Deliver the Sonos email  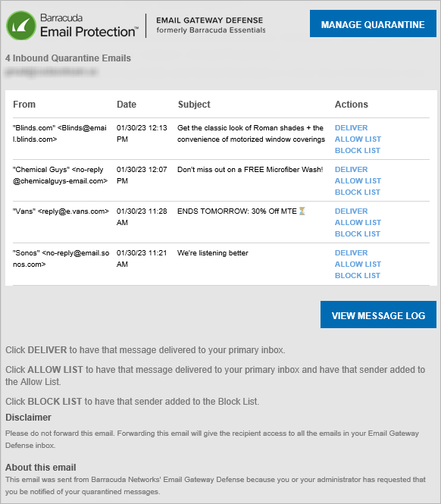click(351, 252)
